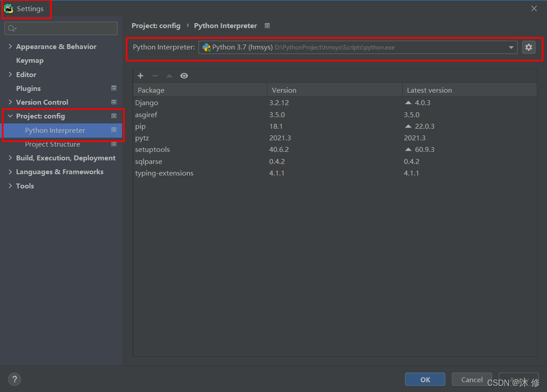Select the Django package row
547x392 pixels.
pyautogui.click(x=335, y=102)
